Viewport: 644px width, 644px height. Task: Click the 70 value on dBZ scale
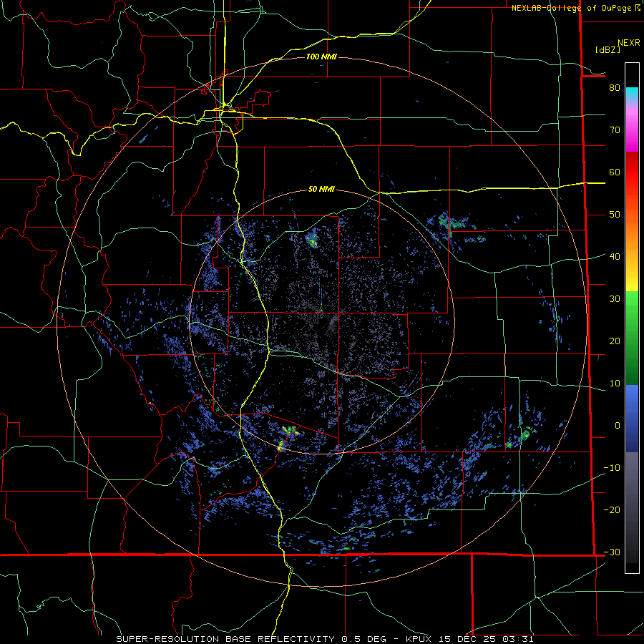(x=615, y=130)
